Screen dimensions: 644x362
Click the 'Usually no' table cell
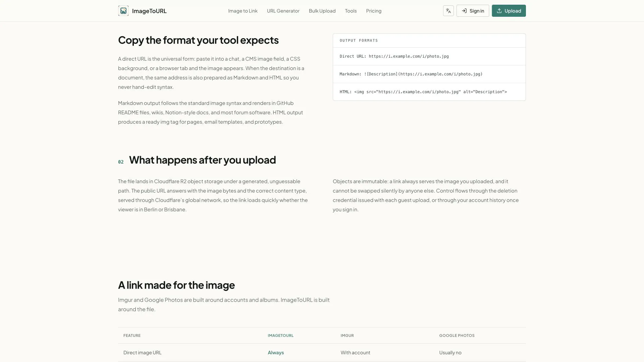click(x=450, y=353)
